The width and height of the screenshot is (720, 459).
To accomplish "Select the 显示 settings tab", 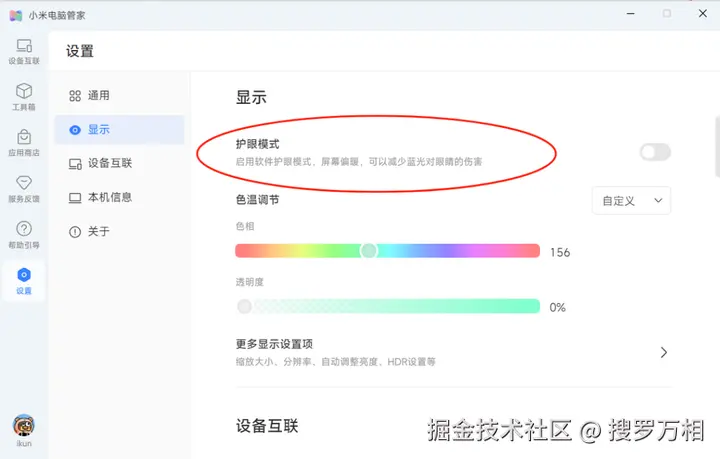I will [x=119, y=130].
